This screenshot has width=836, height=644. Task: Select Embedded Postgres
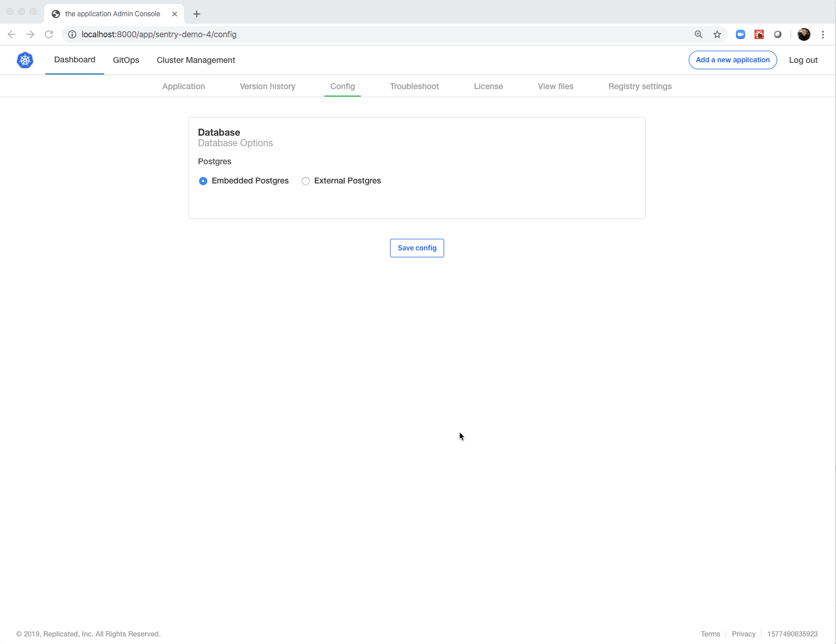tap(203, 181)
